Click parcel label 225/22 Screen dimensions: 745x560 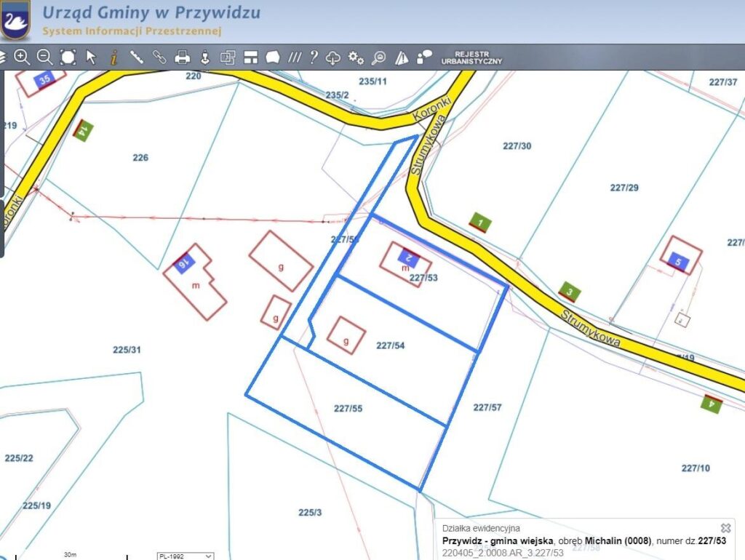click(x=19, y=458)
